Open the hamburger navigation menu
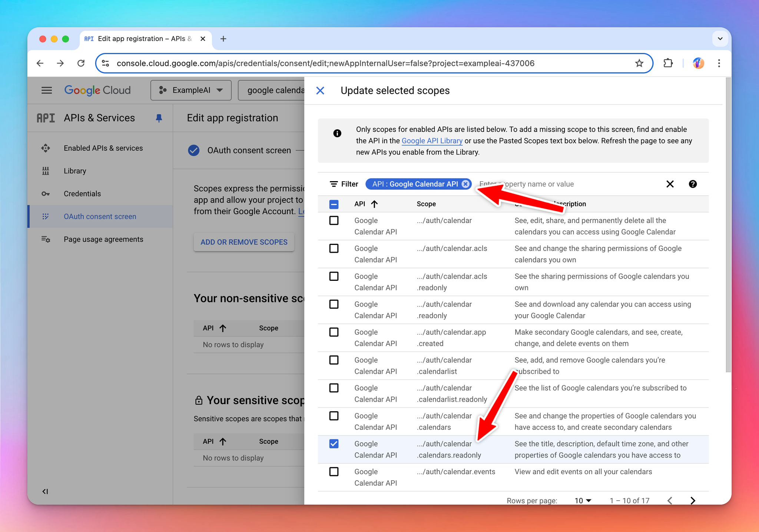Image resolution: width=759 pixels, height=532 pixels. [x=47, y=90]
